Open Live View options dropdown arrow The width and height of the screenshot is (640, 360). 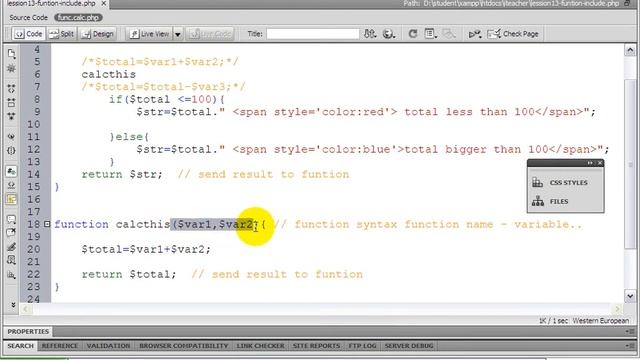point(178,34)
